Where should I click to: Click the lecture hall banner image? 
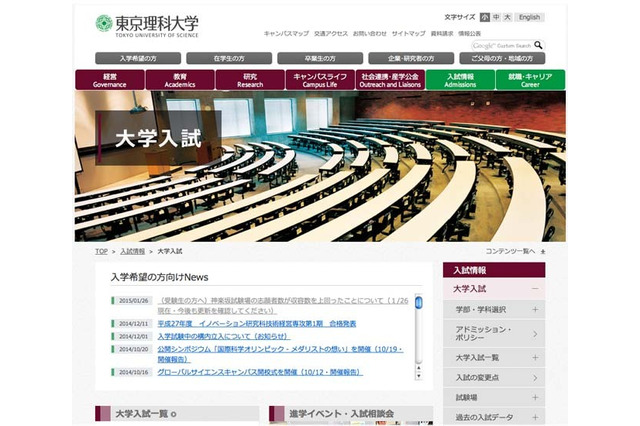coord(320,166)
